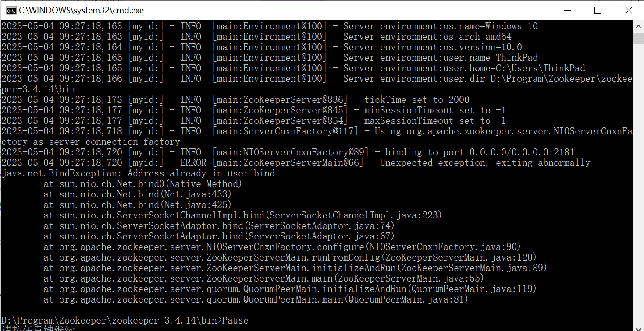Click the scrollbar up arrow

[x=638, y=26]
